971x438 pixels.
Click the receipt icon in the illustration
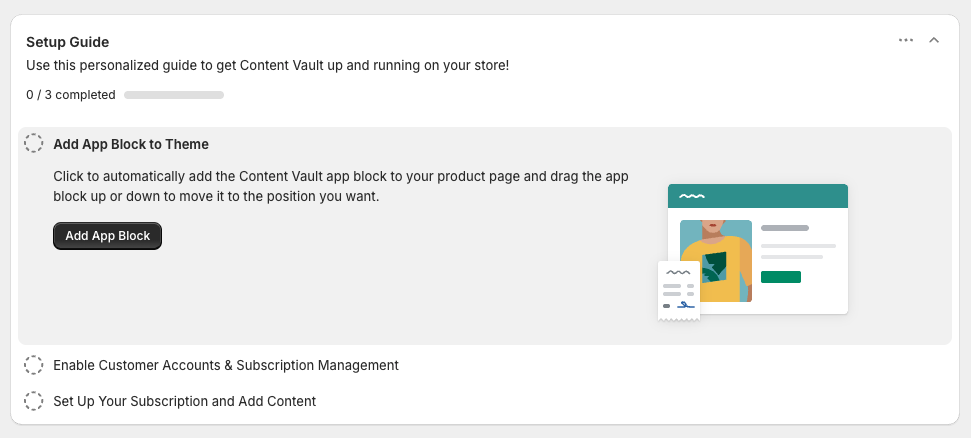[679, 290]
